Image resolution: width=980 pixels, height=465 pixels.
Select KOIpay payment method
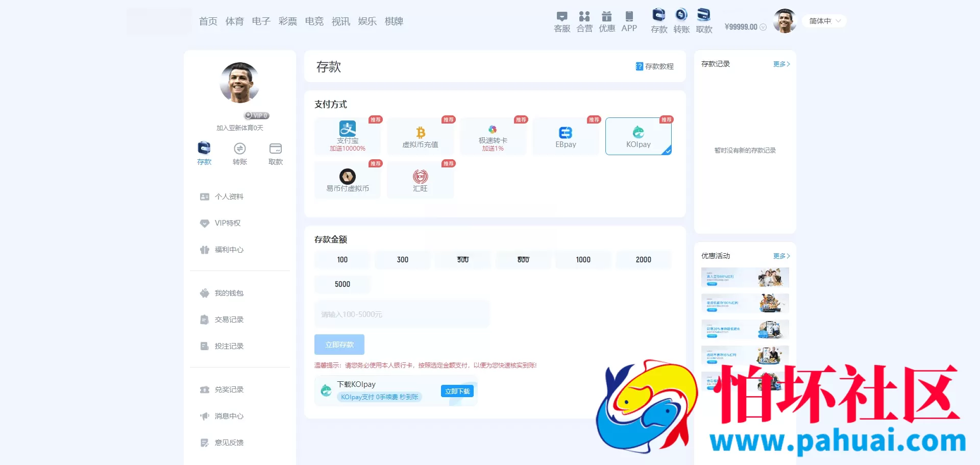[639, 136]
